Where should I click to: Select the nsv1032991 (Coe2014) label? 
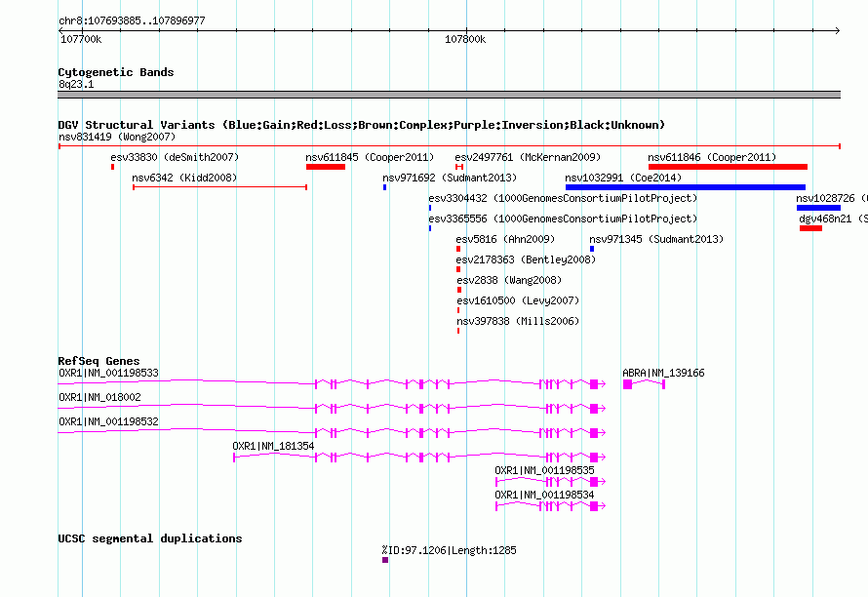[623, 178]
